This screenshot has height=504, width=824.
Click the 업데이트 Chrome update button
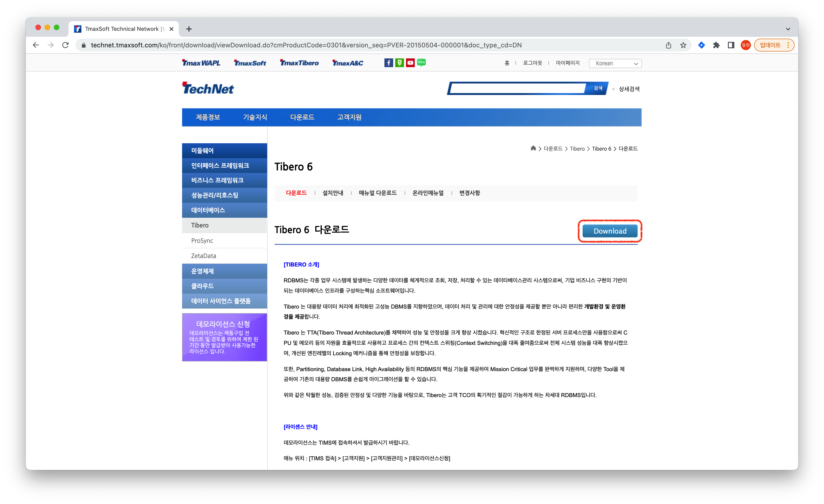click(x=774, y=45)
